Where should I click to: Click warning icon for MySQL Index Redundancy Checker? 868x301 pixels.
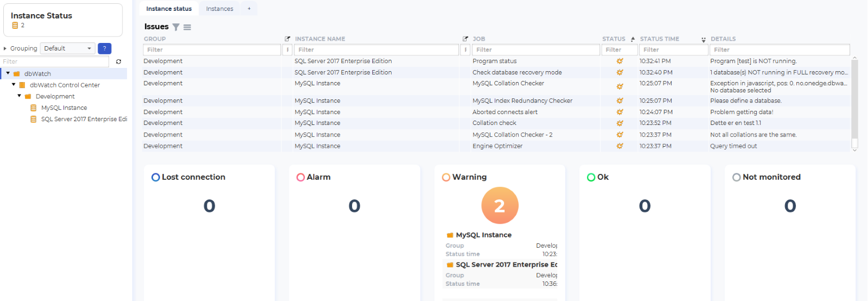point(620,101)
